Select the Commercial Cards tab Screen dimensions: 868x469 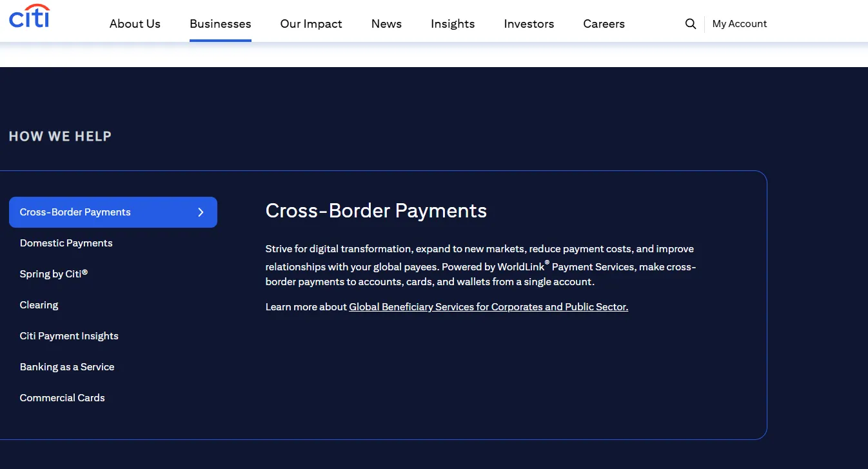[x=113, y=398]
